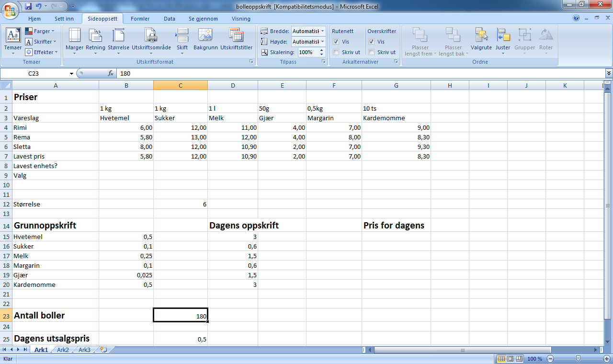Image resolution: width=613 pixels, height=364 pixels.
Task: Open the Office button menu
Action: (x=10, y=10)
